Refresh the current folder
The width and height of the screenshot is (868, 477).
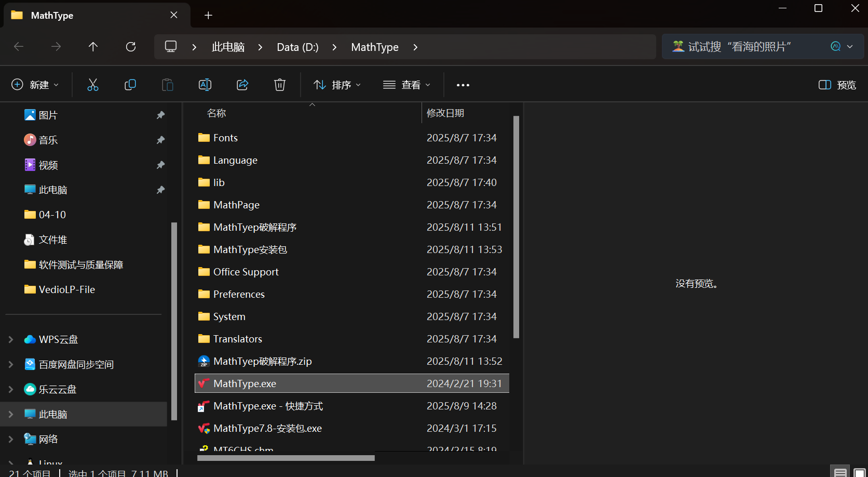coord(131,47)
